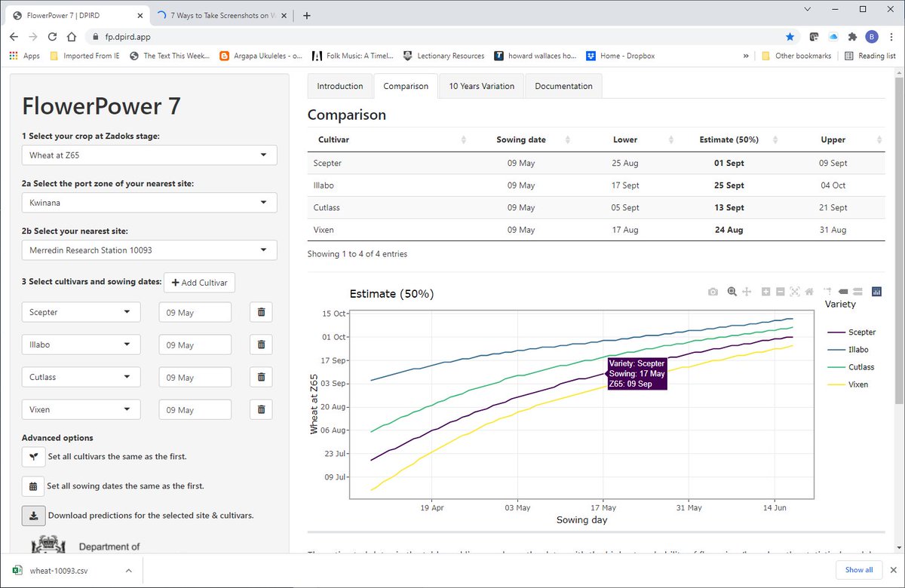Open the crop Zadoks stage dropdown

coord(149,155)
